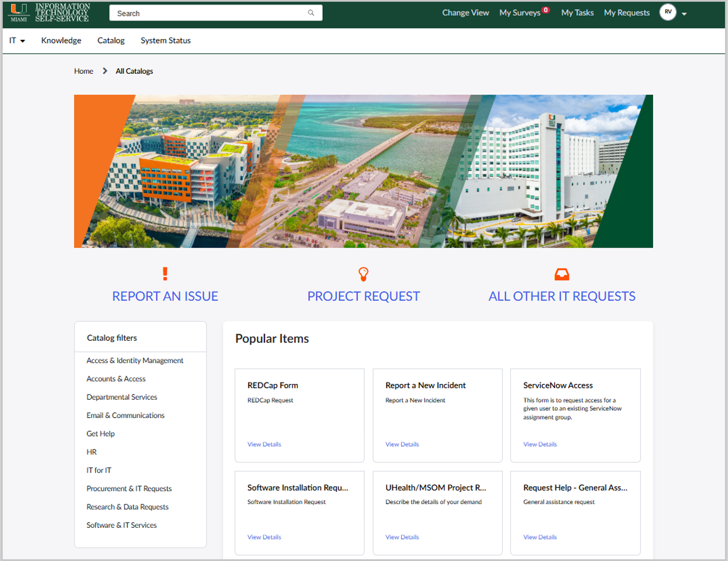Open Request Help - General Assistance title
The height and width of the screenshot is (561, 728).
[575, 488]
